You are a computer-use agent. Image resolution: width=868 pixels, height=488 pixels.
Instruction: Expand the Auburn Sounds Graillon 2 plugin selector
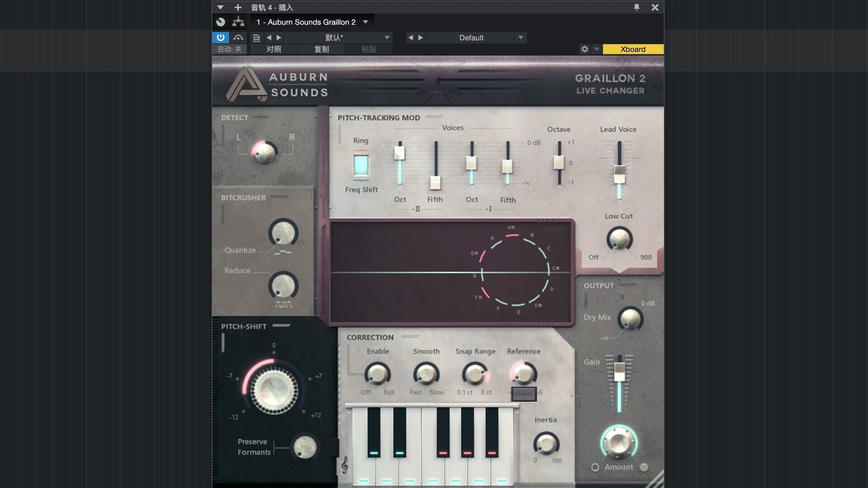(x=365, y=22)
